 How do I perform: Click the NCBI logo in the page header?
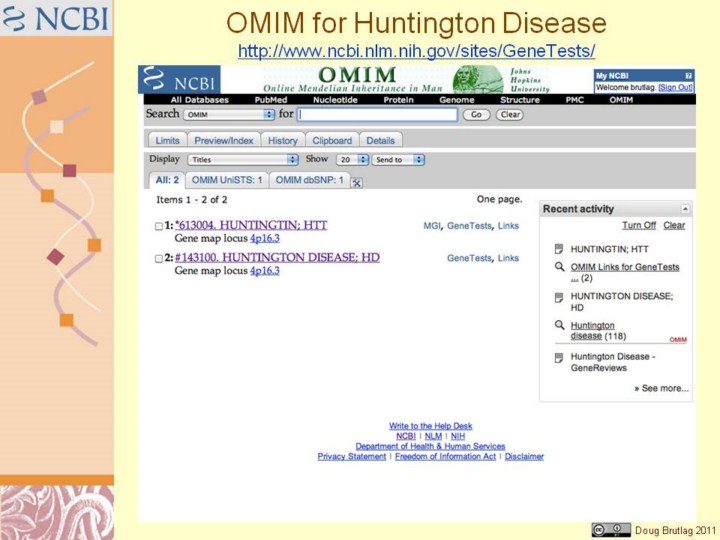180,80
